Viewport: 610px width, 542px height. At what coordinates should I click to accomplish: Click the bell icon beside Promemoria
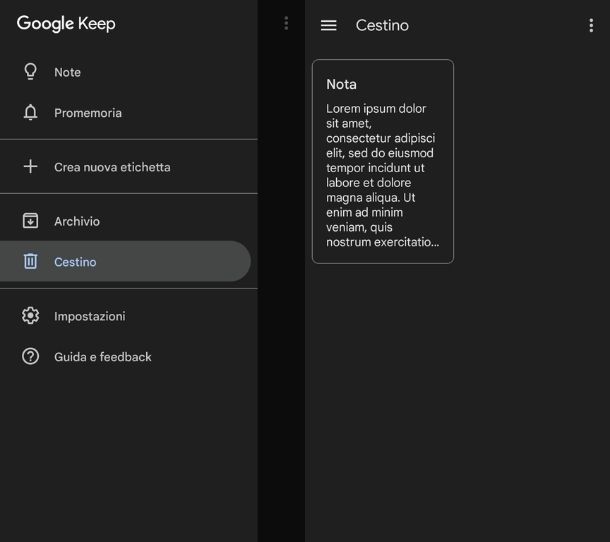pyautogui.click(x=30, y=112)
